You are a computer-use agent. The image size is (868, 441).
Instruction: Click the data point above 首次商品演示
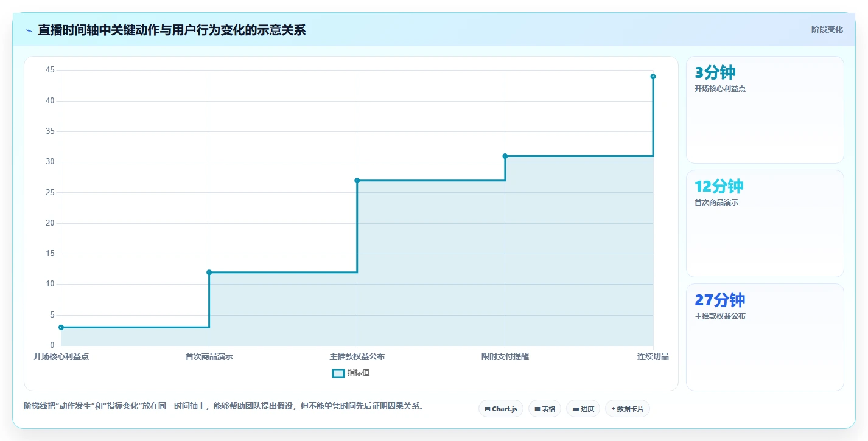click(209, 272)
